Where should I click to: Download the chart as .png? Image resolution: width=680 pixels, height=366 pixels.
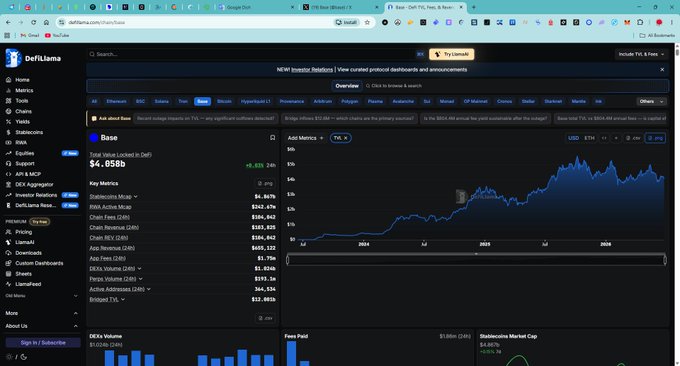tap(655, 138)
